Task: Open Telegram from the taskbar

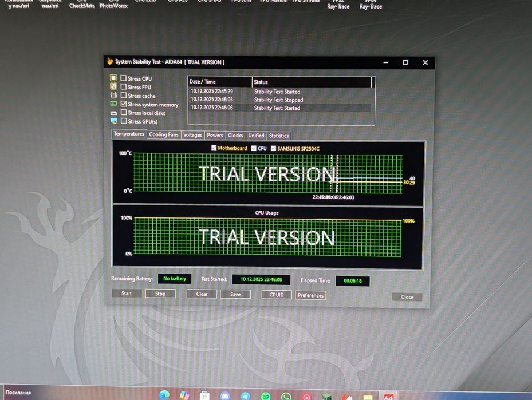Action: pyautogui.click(x=245, y=396)
